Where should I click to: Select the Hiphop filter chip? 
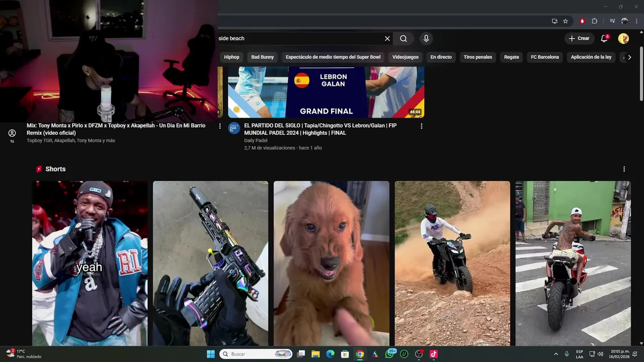click(231, 57)
